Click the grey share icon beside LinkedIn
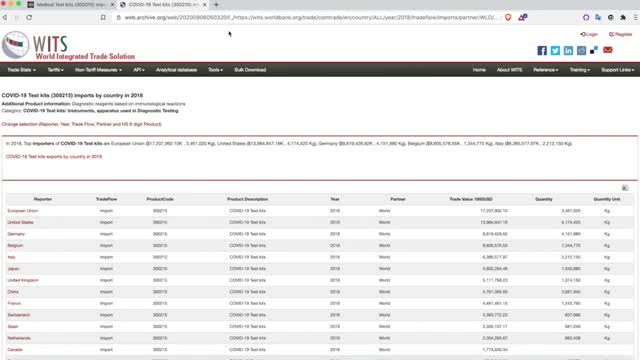The height and width of the screenshot is (360, 640). click(x=581, y=50)
